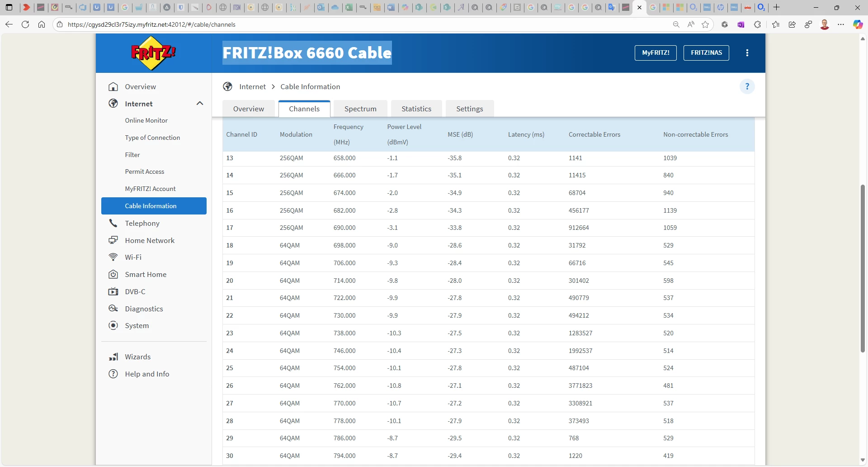Screen dimensions: 868x467
Task: Open Type of Connection in the sidebar
Action: coord(152,138)
